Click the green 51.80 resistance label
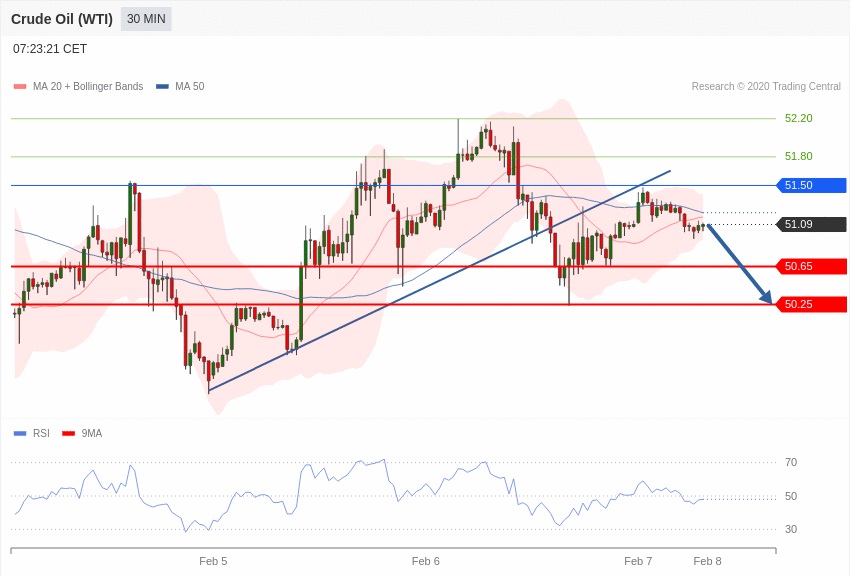 click(x=798, y=156)
